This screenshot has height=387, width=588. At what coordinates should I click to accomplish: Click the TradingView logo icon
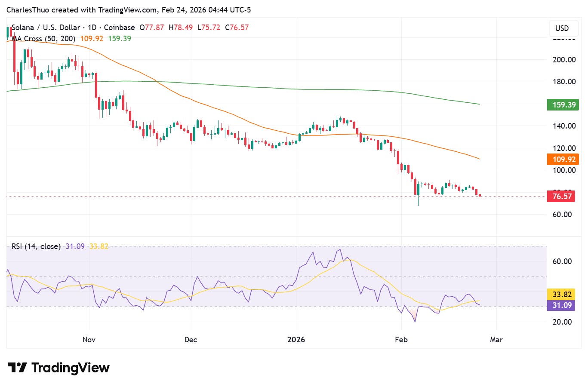(17, 368)
